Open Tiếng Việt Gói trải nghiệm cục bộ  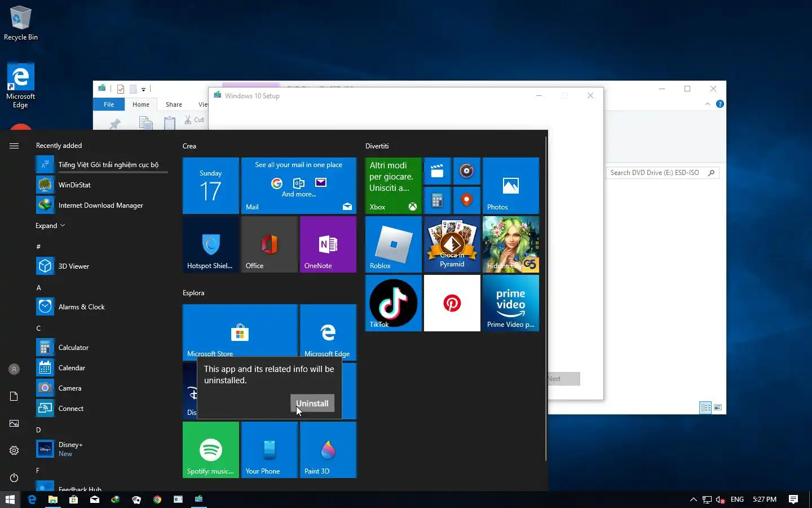click(101, 165)
